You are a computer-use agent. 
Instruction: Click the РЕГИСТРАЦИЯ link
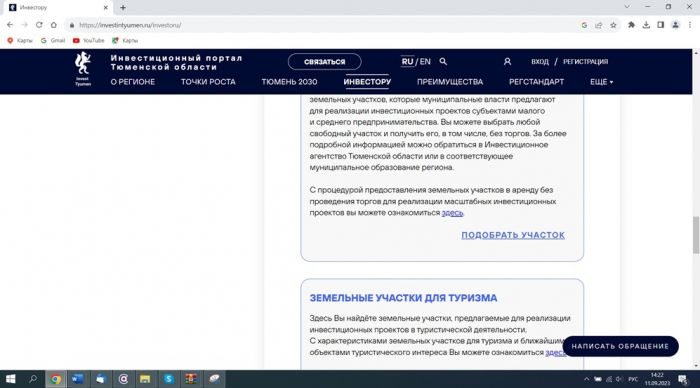coord(585,62)
